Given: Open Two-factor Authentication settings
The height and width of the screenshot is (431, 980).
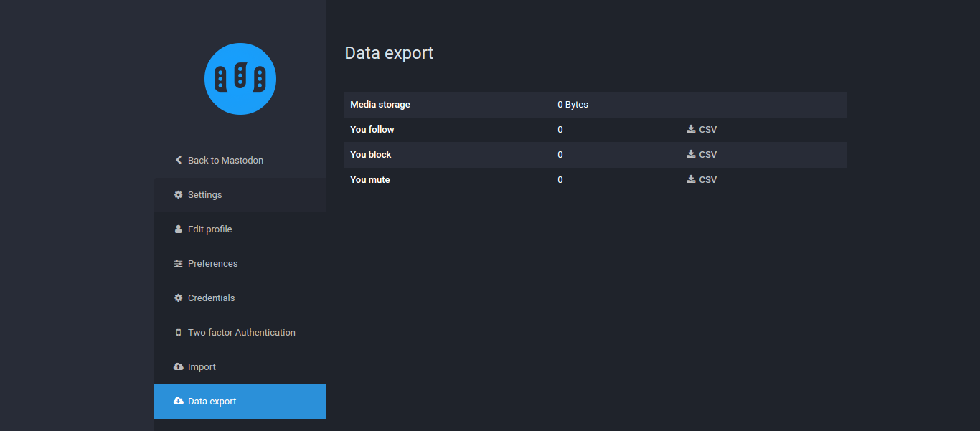Looking at the screenshot, I should 240,333.
